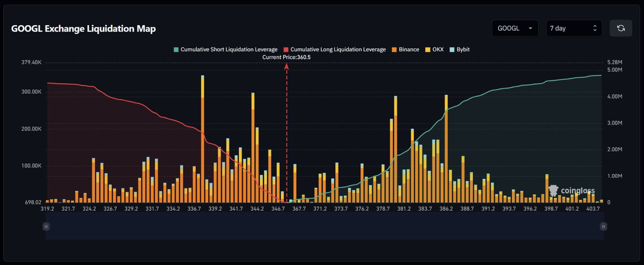Screen dimensions: 644x265
Task: Click the 329.2 x-axis label
Action: (x=131, y=209)
